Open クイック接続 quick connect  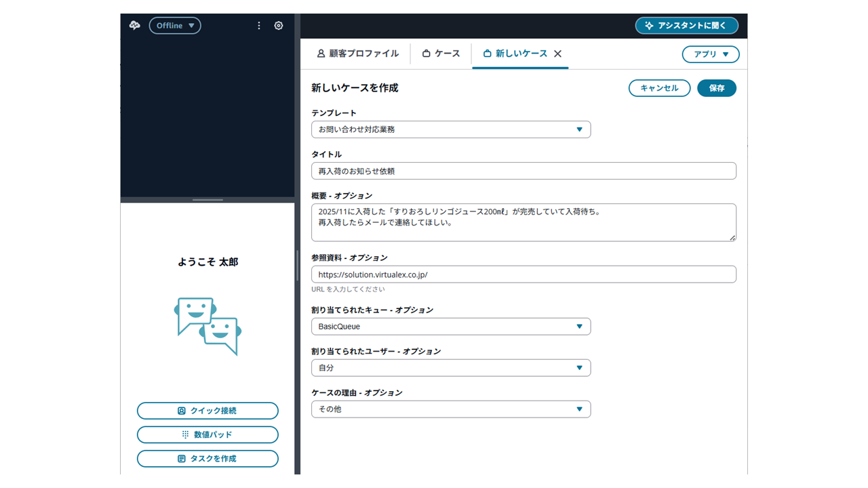coord(208,411)
